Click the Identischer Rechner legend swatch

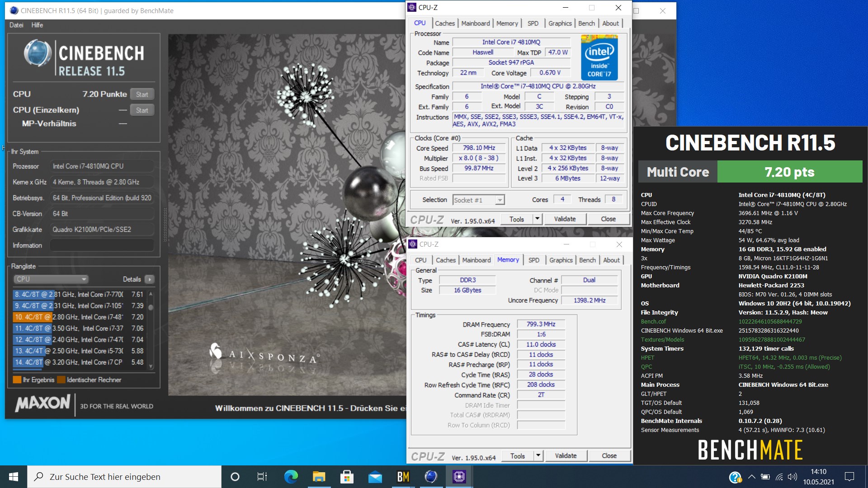61,380
